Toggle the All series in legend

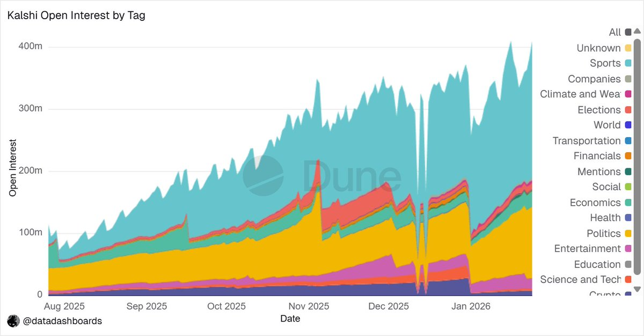(x=614, y=33)
